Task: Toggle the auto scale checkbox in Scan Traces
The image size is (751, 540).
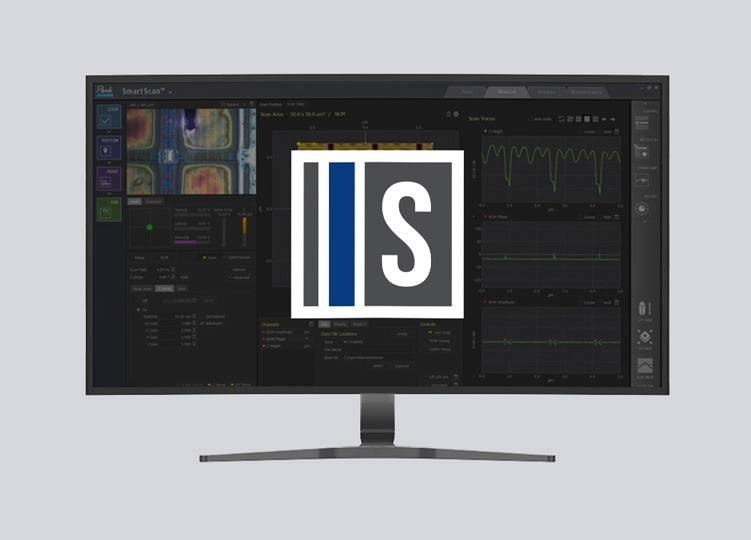Action: pyautogui.click(x=531, y=118)
